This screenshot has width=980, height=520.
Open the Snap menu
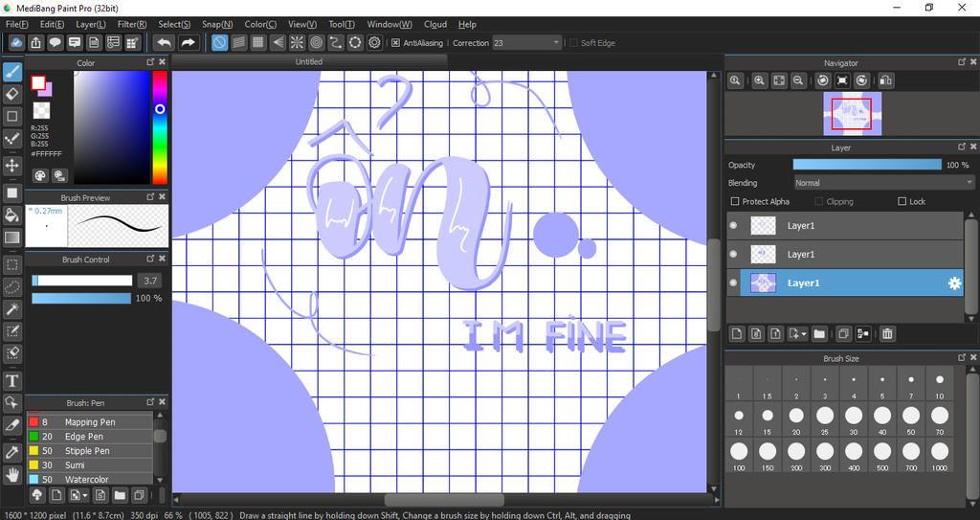pos(217,24)
